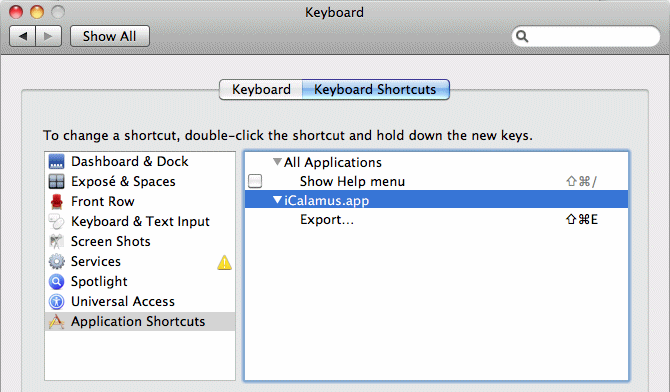This screenshot has height=392, width=670.
Task: Choose the Exposé & Spaces grid icon
Action: click(56, 182)
